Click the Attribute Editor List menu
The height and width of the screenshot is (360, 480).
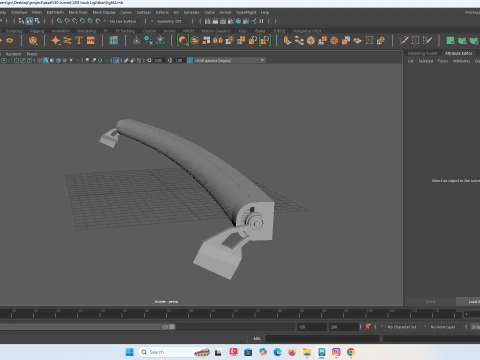click(x=411, y=61)
